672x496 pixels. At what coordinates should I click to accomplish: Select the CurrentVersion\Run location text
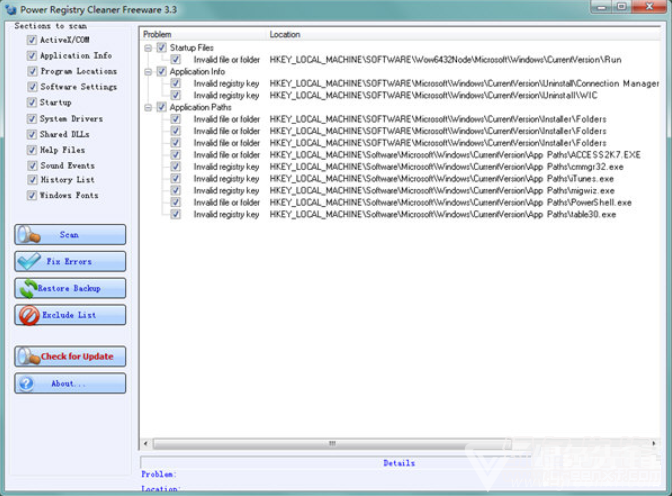[445, 60]
